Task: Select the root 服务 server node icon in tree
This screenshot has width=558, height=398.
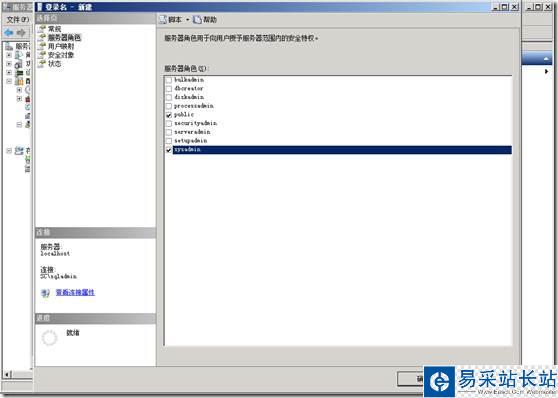Action: coord(9,46)
